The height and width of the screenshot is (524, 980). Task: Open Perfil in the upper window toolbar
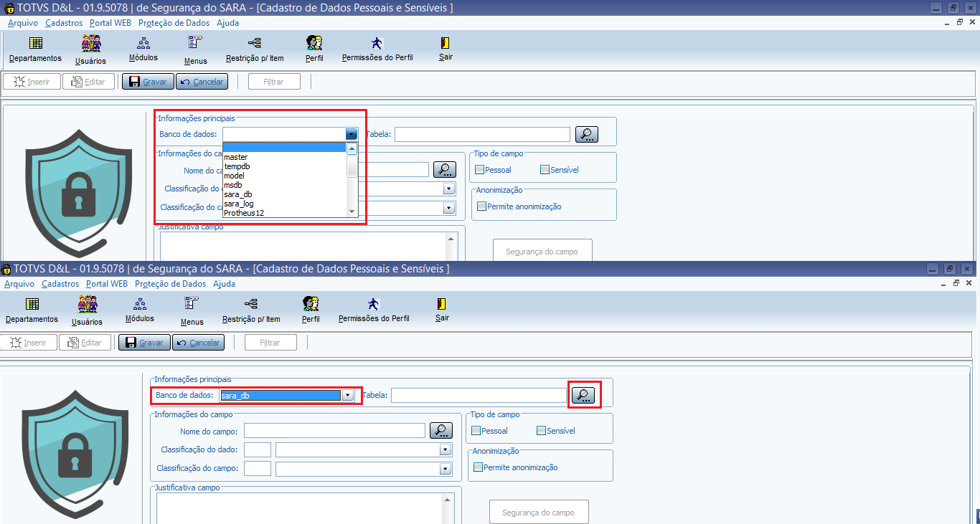coord(314,49)
